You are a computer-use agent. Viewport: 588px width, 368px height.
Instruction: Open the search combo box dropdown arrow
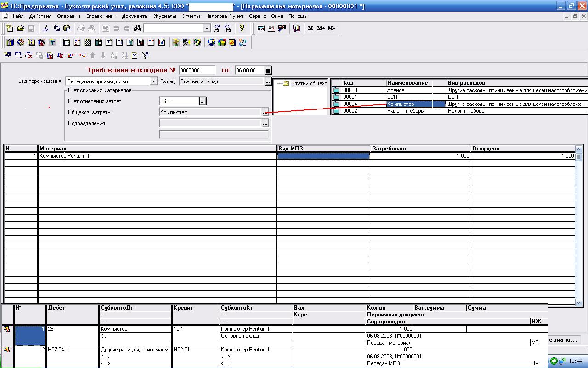coord(207,29)
